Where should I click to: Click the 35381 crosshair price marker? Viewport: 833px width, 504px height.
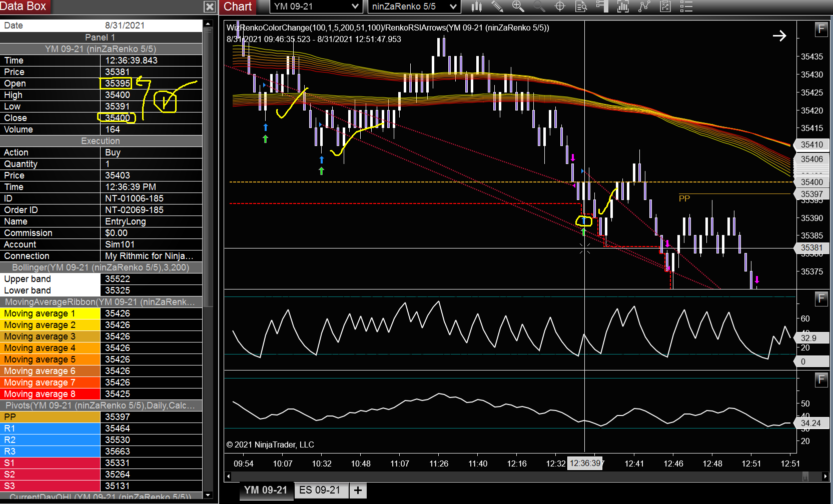tap(811, 247)
